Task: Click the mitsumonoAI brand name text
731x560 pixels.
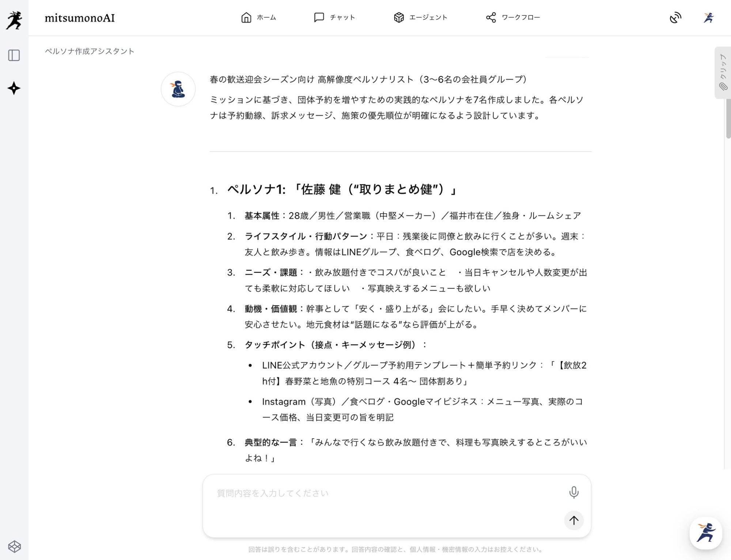Action: tap(80, 18)
